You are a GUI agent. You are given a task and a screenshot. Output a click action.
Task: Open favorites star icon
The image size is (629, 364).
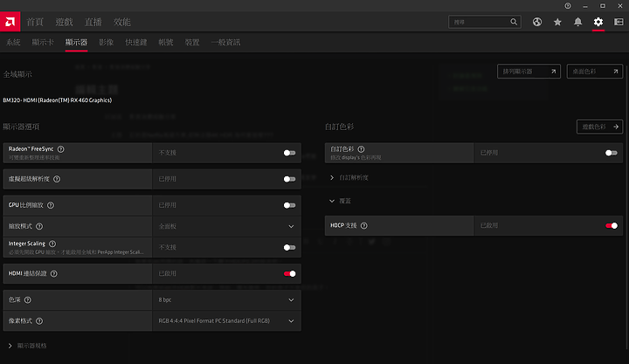click(557, 22)
